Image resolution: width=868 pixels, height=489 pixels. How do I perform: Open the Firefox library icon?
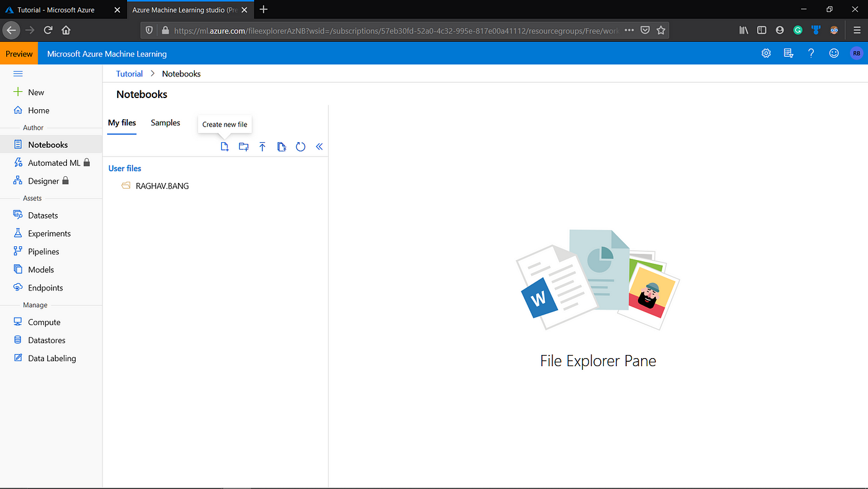coord(744,30)
